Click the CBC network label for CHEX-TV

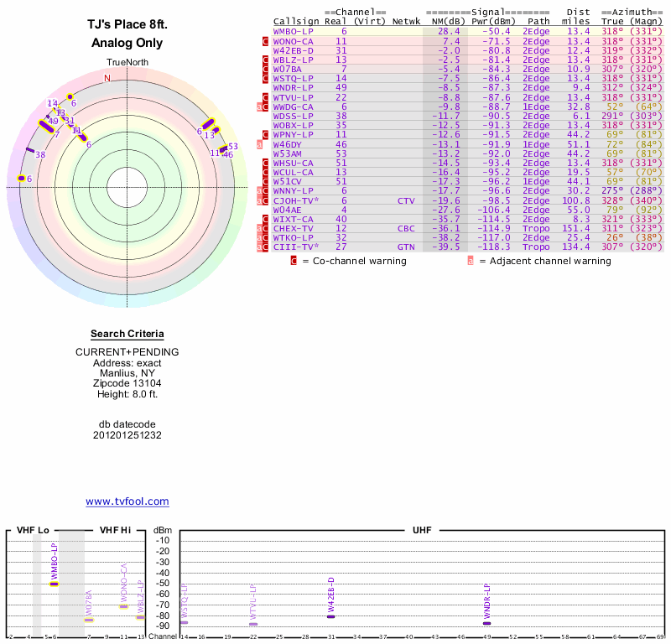(406, 228)
